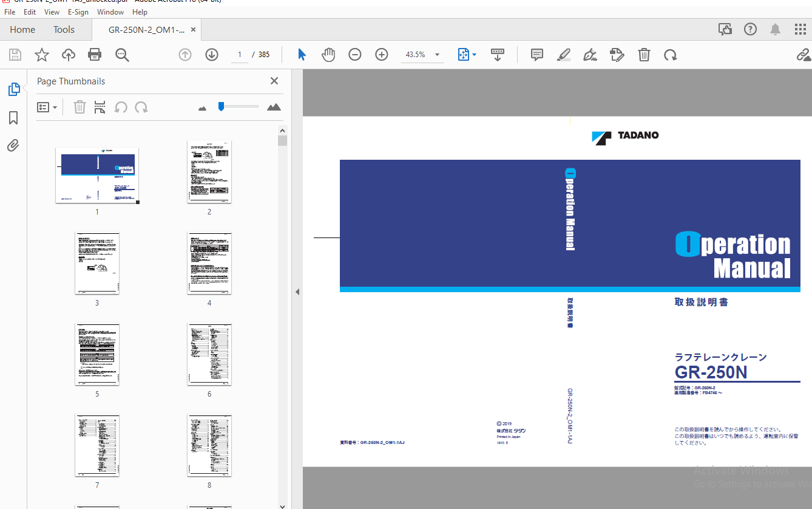Close the GR-250N-2_OM1 document tab
812x509 pixels.
(193, 29)
